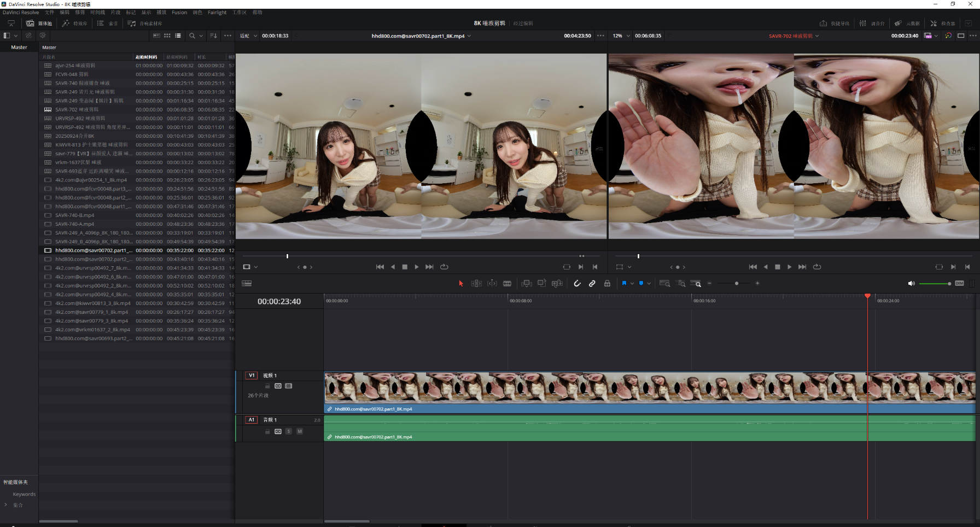Open the Effects Library (特效库)
Viewport: 980px width, 527px height.
pyautogui.click(x=74, y=24)
